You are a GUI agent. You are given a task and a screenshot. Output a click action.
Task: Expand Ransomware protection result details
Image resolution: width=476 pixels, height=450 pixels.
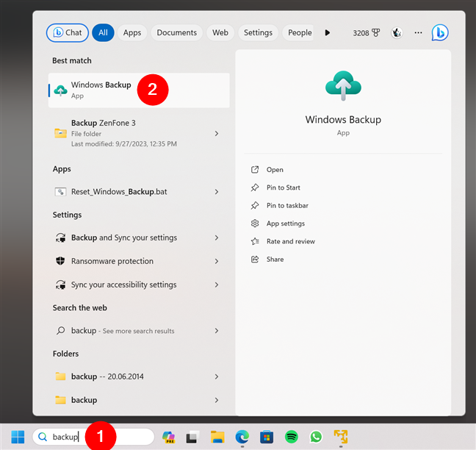(217, 261)
